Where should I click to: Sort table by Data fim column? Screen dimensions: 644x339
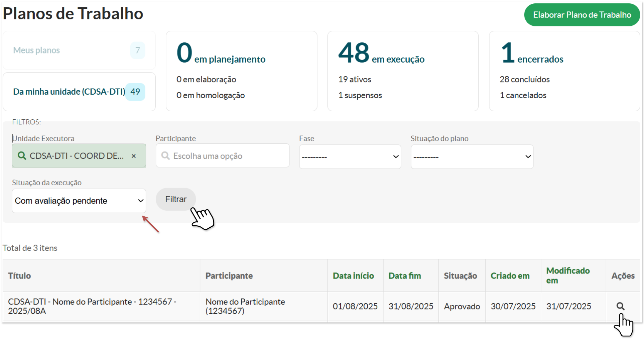(x=404, y=276)
